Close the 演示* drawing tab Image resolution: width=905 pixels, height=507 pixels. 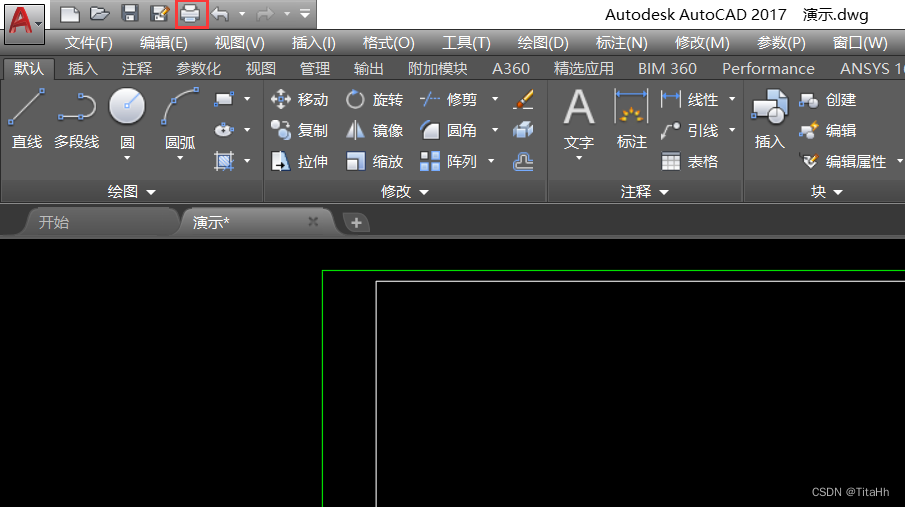tap(313, 221)
